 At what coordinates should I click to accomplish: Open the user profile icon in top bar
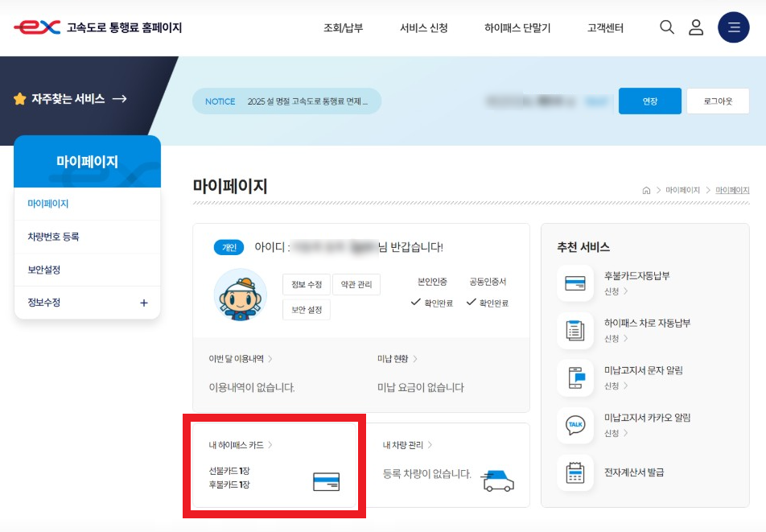tap(696, 27)
